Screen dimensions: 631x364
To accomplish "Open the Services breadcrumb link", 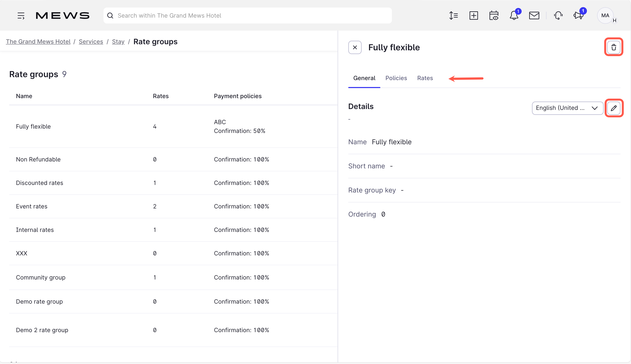I will click(91, 42).
